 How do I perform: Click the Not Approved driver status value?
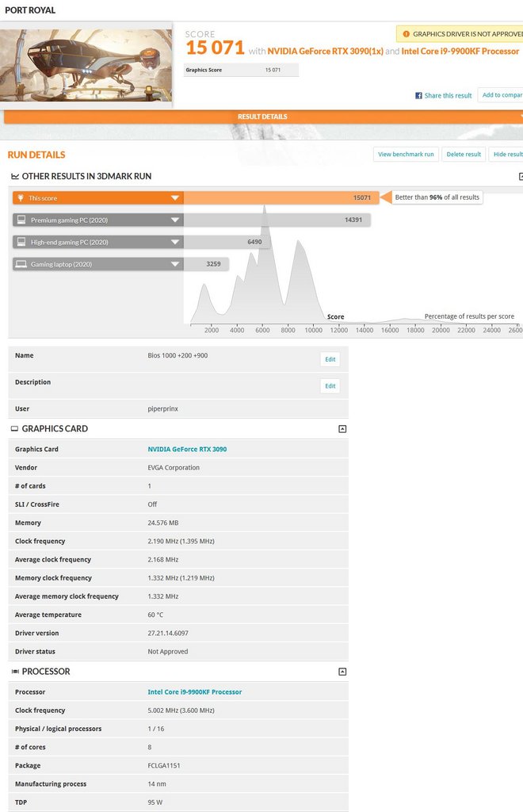168,652
